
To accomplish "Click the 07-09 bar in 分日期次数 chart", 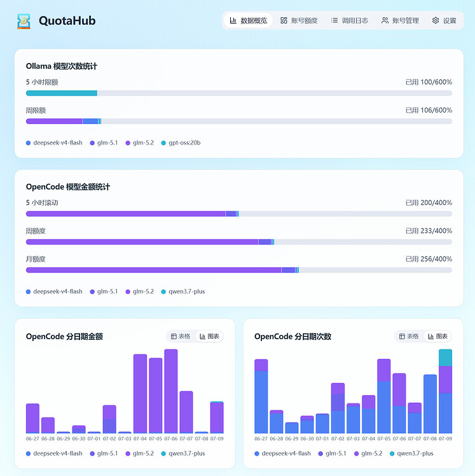I will (x=445, y=391).
